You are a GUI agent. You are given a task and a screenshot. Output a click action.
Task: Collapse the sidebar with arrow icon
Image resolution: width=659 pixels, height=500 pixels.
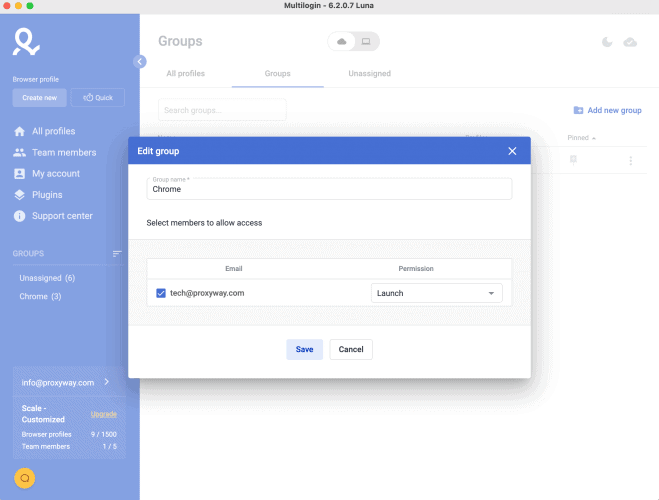tap(140, 62)
